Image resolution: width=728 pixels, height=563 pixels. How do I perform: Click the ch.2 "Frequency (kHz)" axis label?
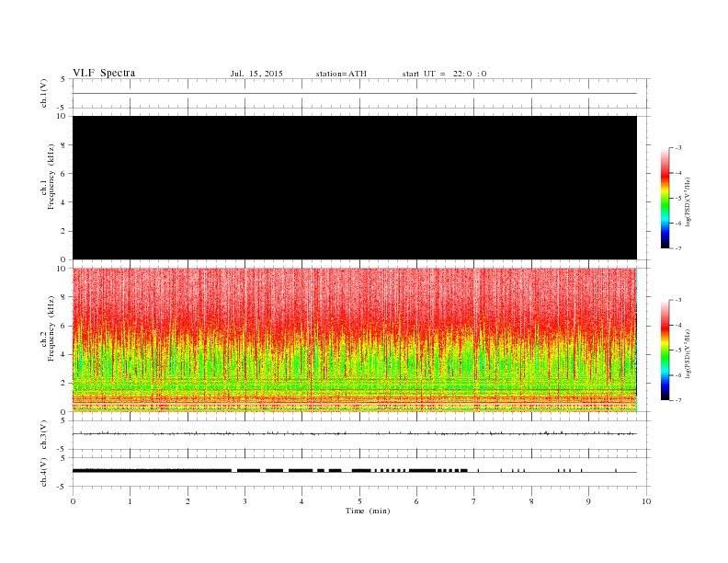click(x=51, y=328)
